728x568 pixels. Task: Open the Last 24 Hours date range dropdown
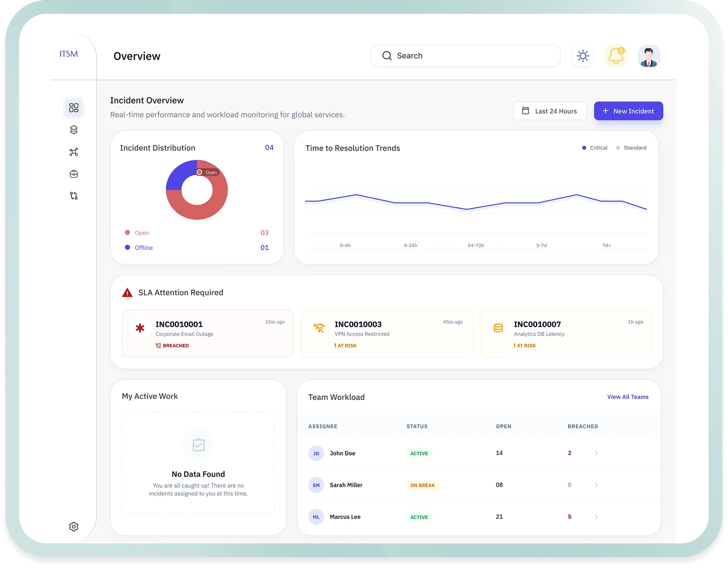[550, 111]
